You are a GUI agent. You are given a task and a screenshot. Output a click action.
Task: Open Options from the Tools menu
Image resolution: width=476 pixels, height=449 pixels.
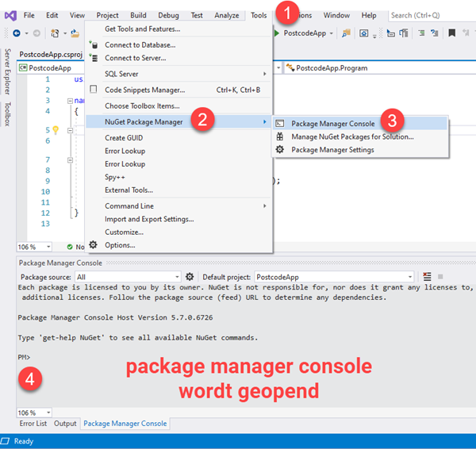[120, 245]
